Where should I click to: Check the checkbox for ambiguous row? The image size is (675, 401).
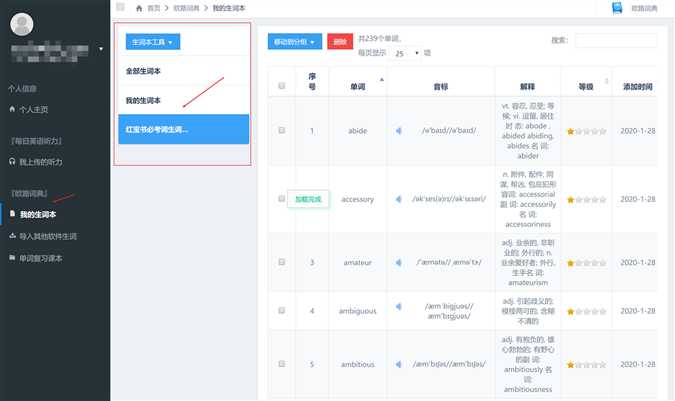[x=282, y=310]
